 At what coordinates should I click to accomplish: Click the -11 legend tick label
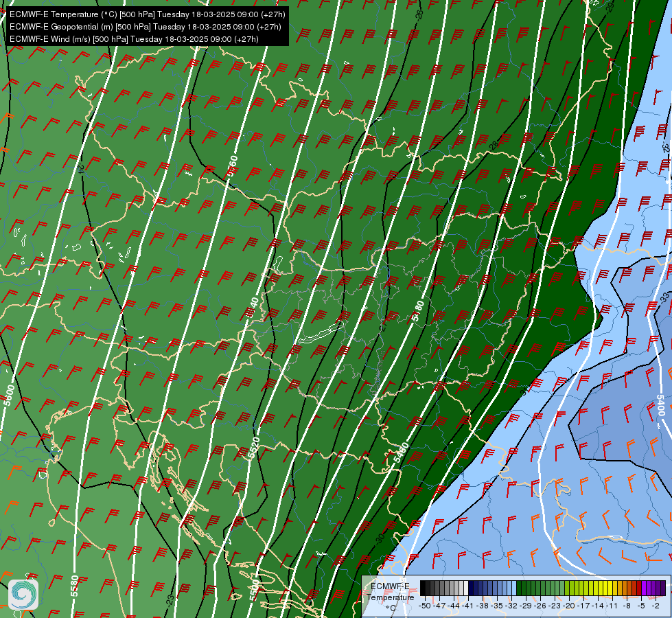pyautogui.click(x=612, y=606)
